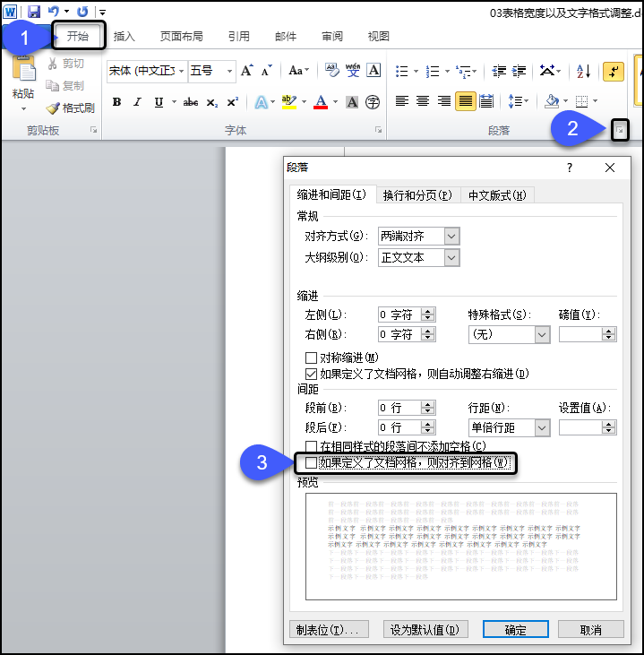Activate the Format Painter 格式刷
Image resolution: width=644 pixels, height=655 pixels.
(x=71, y=108)
